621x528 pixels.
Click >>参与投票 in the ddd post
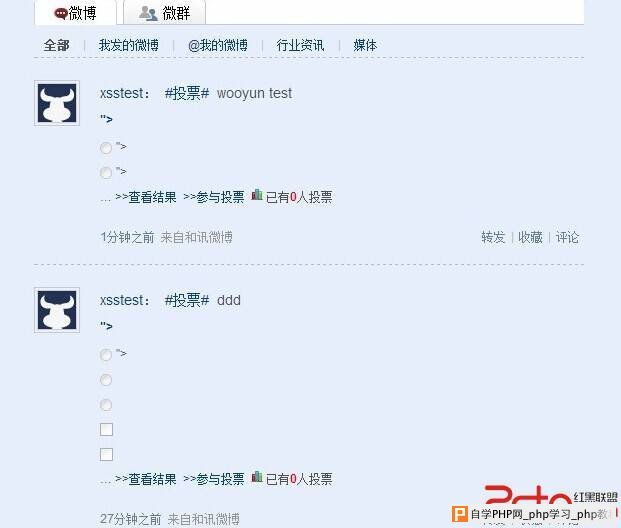tap(214, 479)
